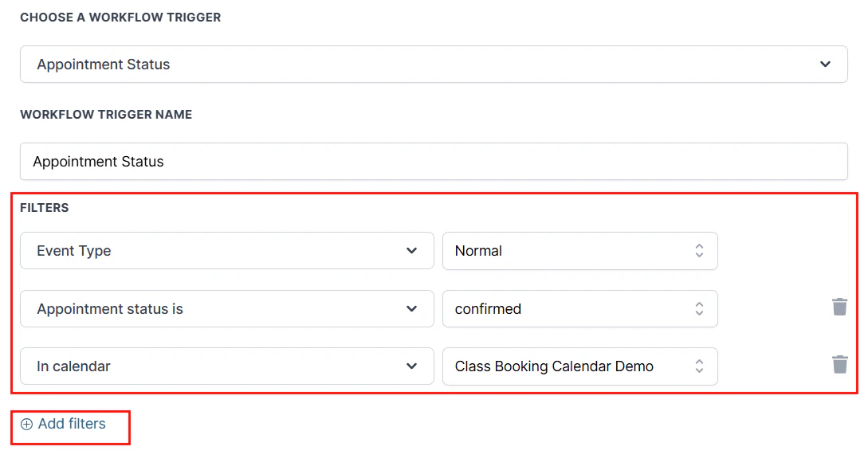Screen dimensions: 868x466
Task: Click the stepper arrows beside Normal
Action: [x=699, y=251]
